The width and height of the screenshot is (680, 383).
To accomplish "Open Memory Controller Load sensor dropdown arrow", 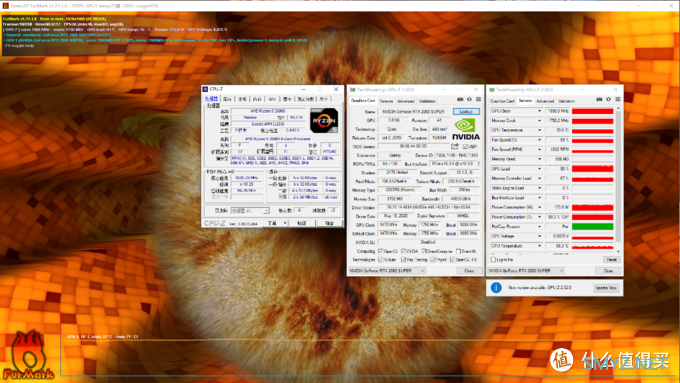I will click(539, 178).
